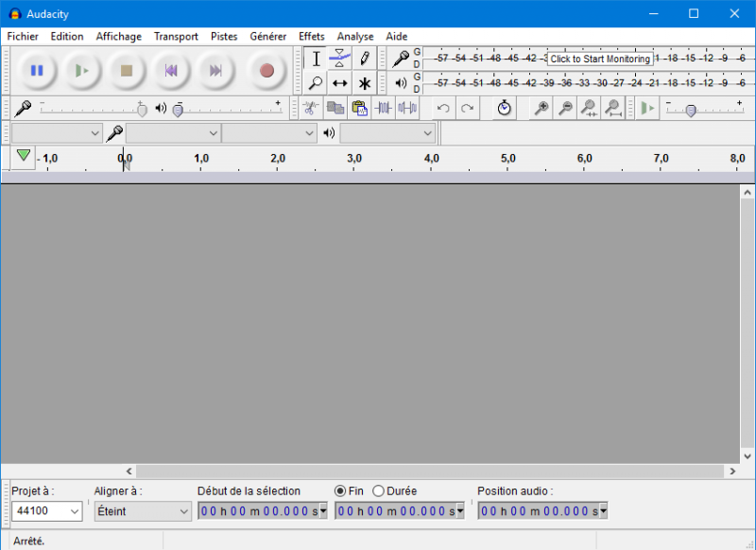Skip to end of project

(x=215, y=71)
